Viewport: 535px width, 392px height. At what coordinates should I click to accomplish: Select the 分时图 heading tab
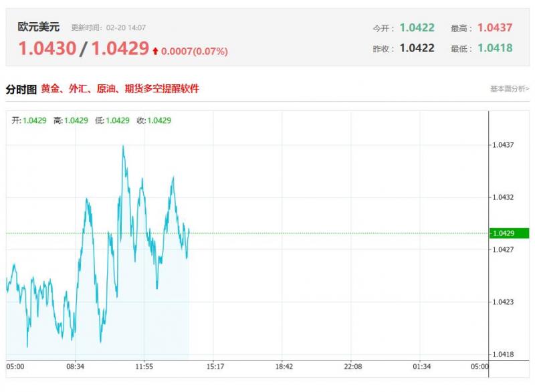click(x=21, y=90)
